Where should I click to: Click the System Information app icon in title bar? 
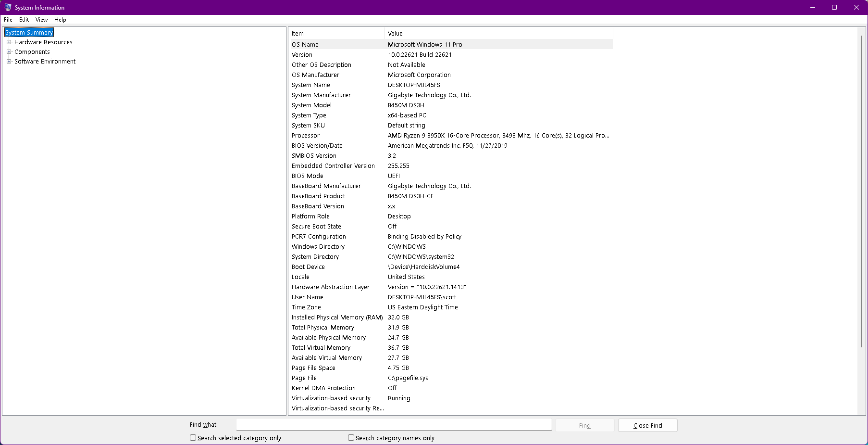point(8,7)
